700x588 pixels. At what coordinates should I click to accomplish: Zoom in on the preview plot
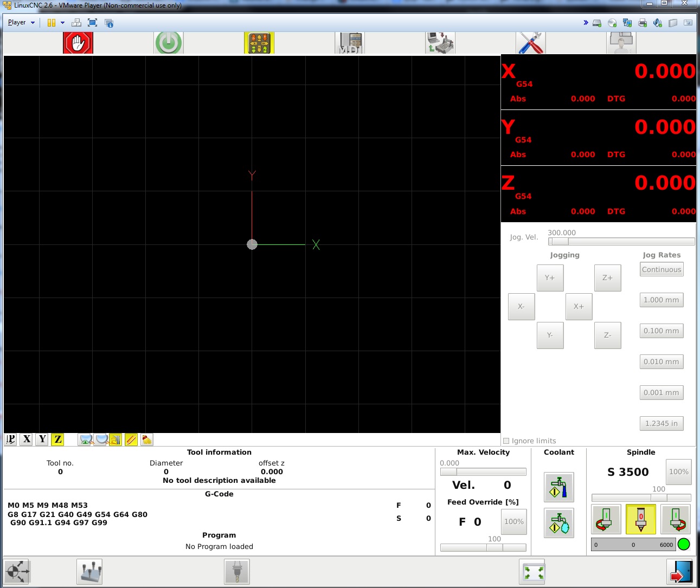(x=85, y=440)
